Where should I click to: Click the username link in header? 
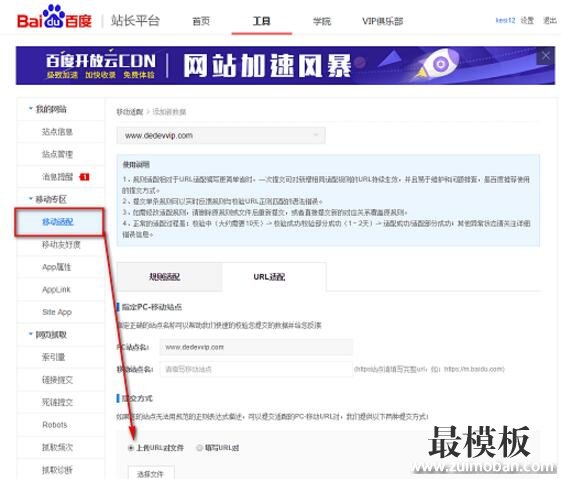click(x=505, y=20)
